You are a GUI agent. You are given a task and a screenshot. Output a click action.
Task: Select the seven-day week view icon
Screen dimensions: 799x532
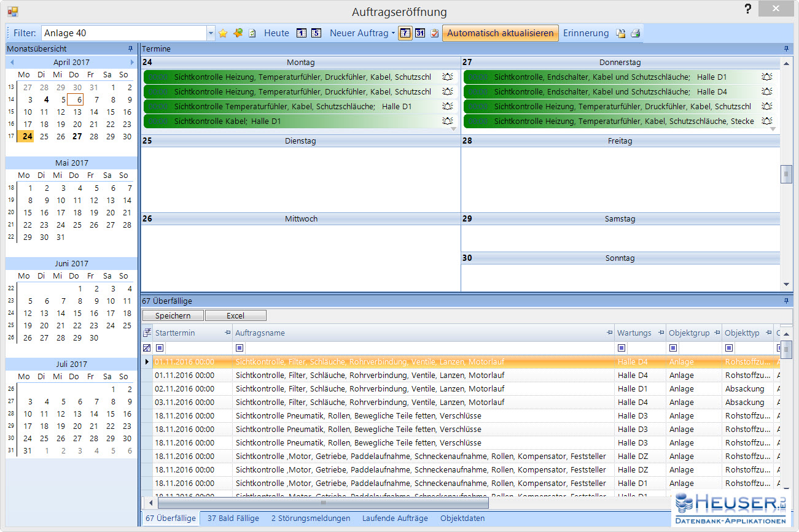(405, 33)
